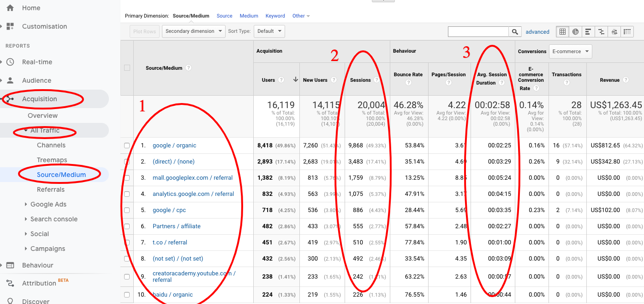Check the baidu / organic row
The image size is (644, 304).
coord(127,295)
